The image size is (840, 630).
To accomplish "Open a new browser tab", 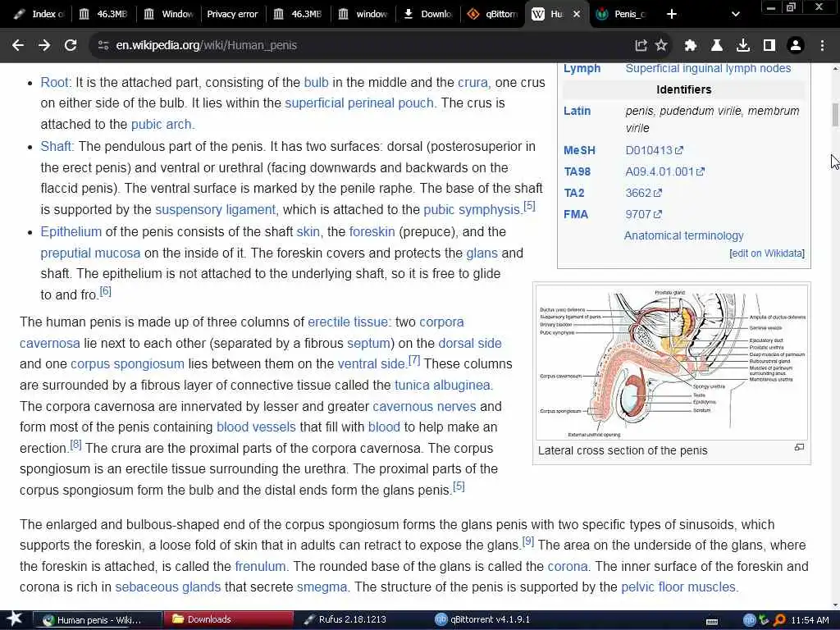I will (x=671, y=14).
